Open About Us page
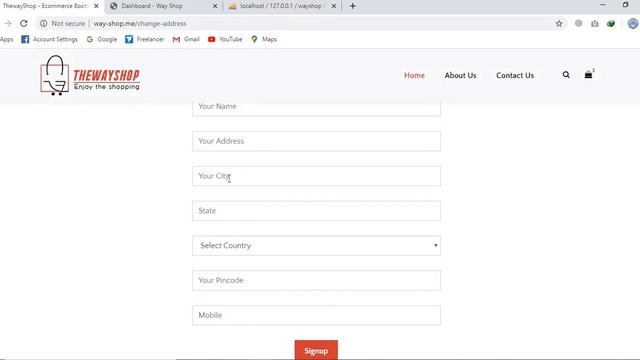This screenshot has width=640, height=360. tap(460, 76)
